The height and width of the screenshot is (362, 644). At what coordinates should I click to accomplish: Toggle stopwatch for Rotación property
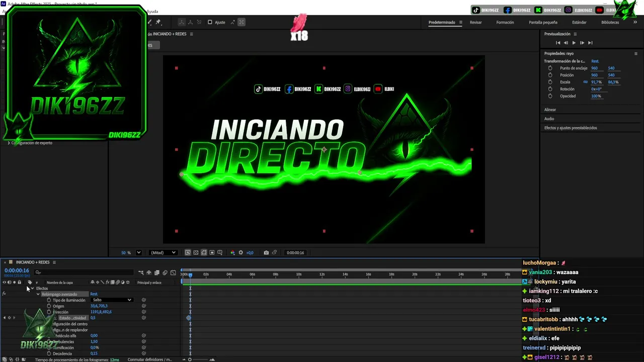point(550,89)
